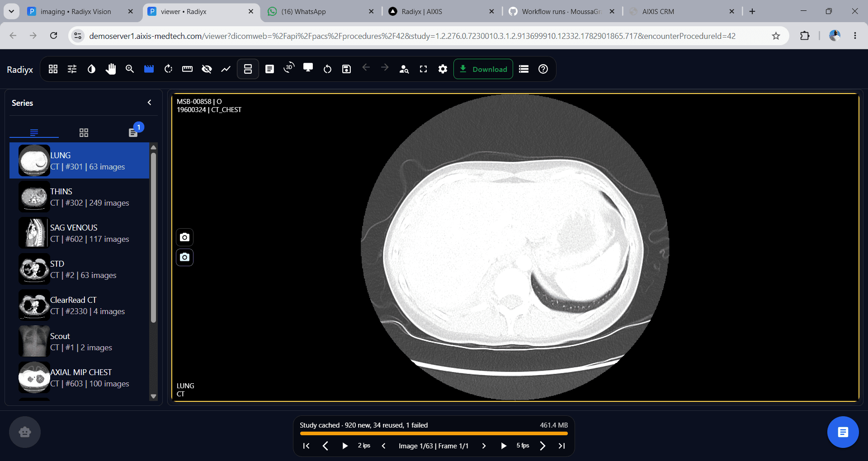Click the monitor display icon
The image size is (868, 461).
(x=308, y=68)
